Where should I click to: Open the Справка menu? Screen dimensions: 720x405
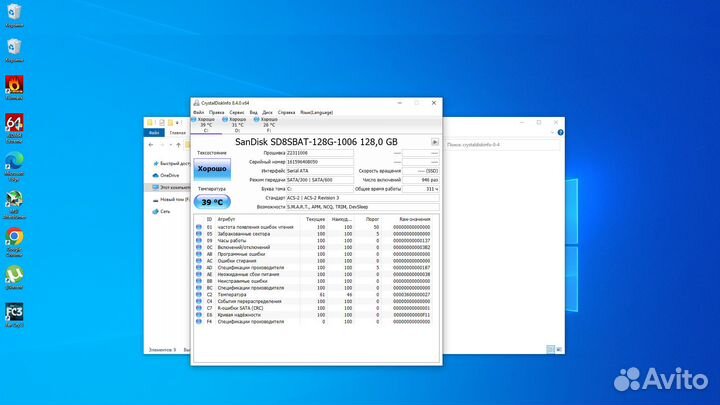tap(287, 112)
